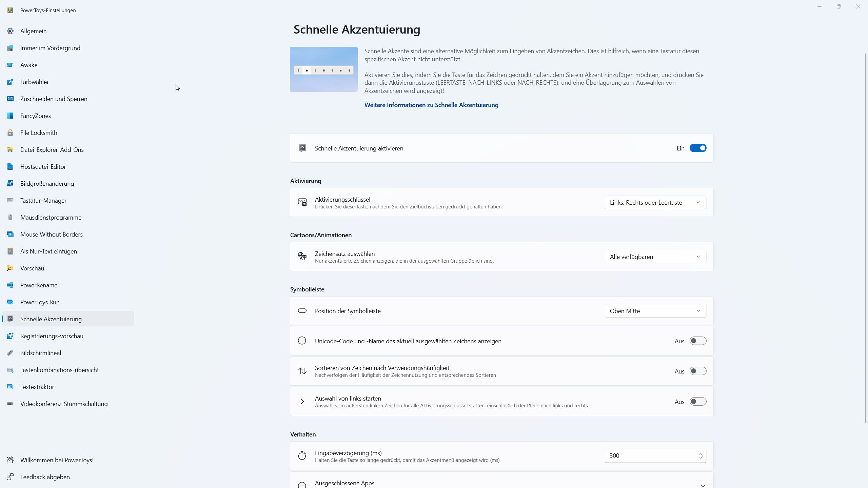
Task: Open Weitere Informationen zu Schnelle Akzentuierung link
Action: [431, 105]
